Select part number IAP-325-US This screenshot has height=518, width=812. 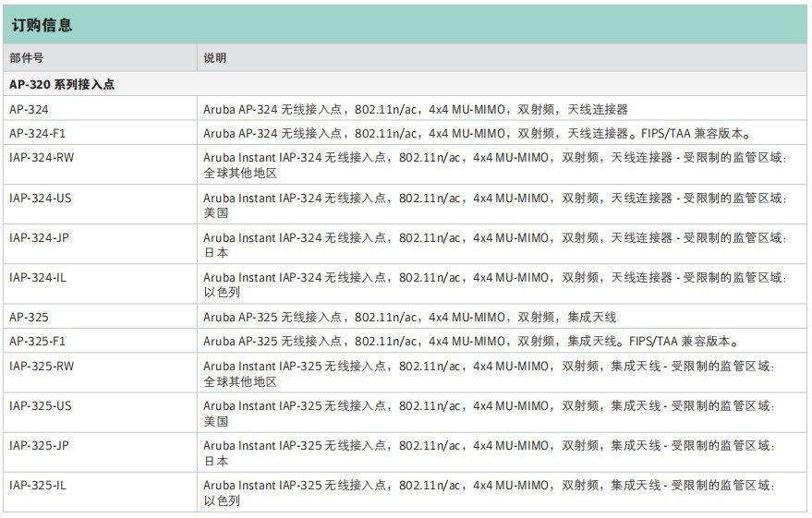(x=41, y=406)
